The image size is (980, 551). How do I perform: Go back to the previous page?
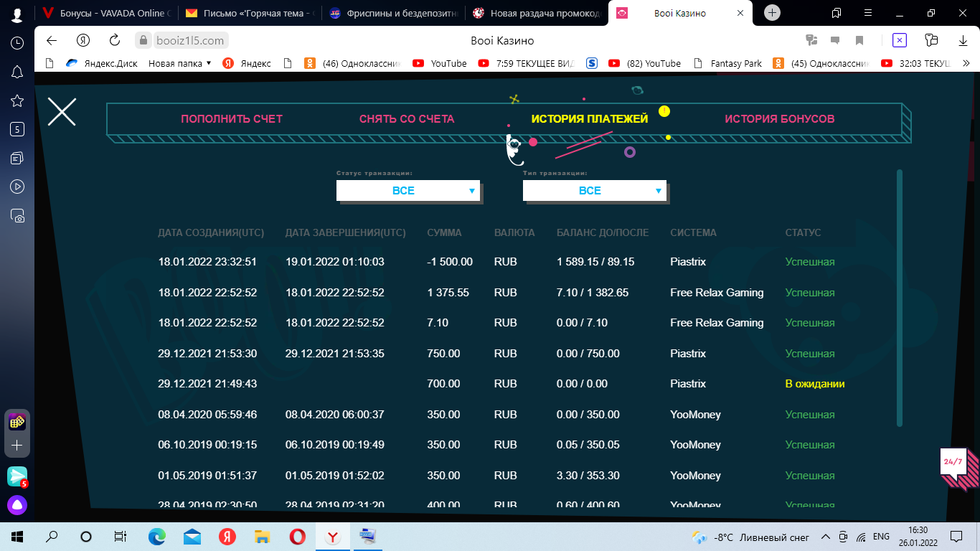[52, 40]
